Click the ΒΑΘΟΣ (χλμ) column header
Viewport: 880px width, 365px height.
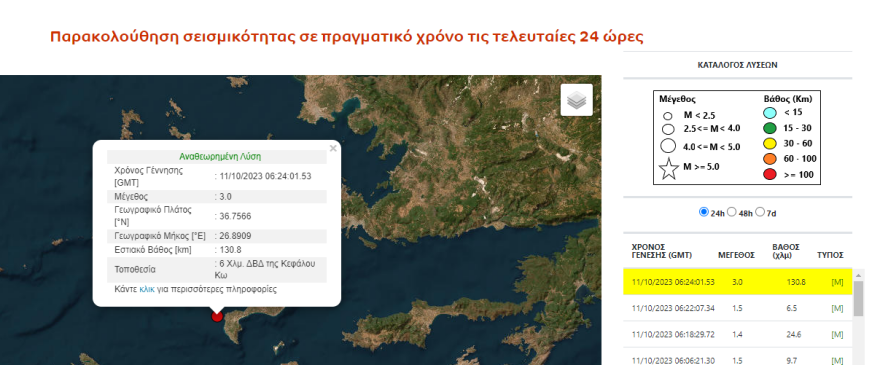(x=786, y=251)
